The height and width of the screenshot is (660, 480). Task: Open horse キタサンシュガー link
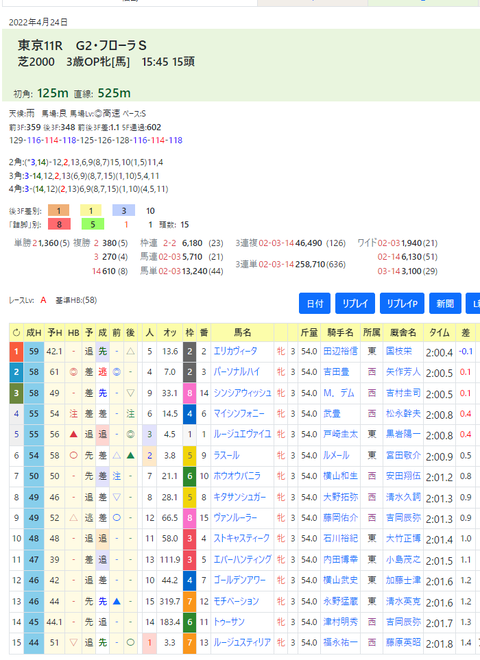point(240,497)
